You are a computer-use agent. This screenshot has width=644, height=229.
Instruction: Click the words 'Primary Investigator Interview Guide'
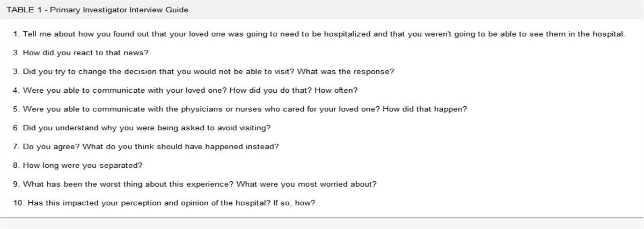(x=119, y=10)
